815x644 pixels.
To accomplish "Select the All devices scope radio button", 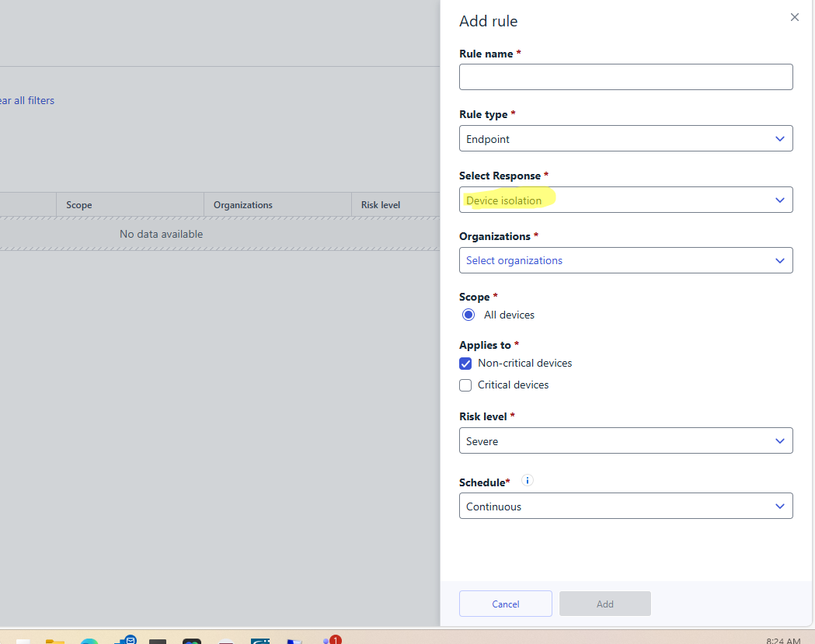I will [x=468, y=315].
